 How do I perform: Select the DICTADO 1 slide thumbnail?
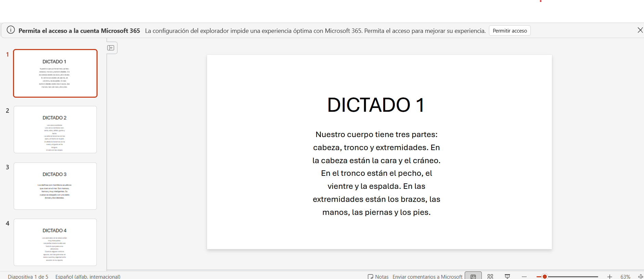[55, 73]
